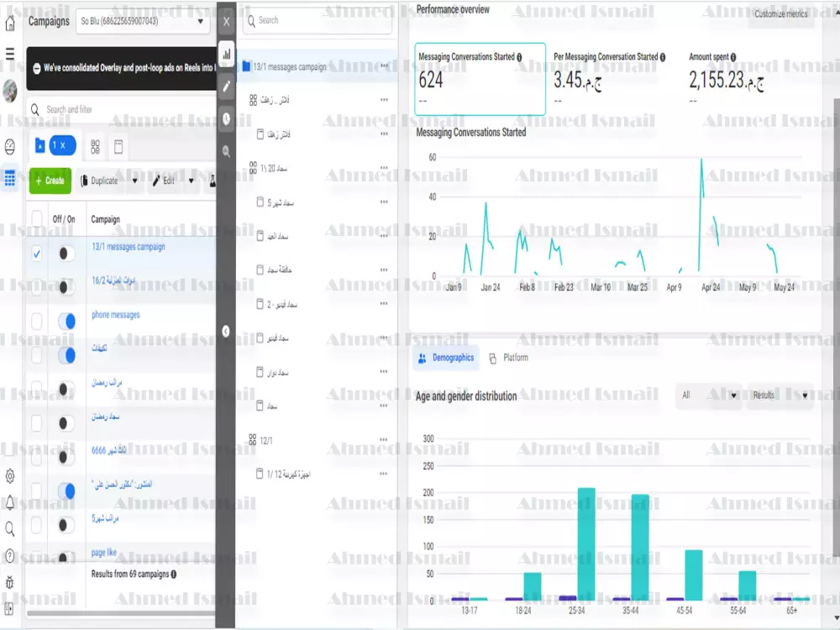Click the notifications bell icon
Screen dimensions: 840x630
point(9,502)
